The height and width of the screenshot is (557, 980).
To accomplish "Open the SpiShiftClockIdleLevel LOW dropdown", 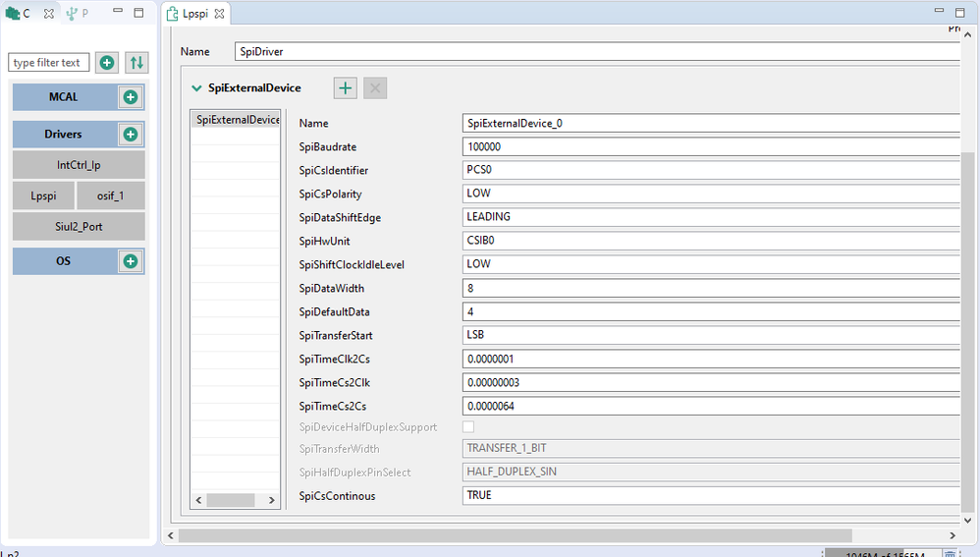I will [x=711, y=264].
